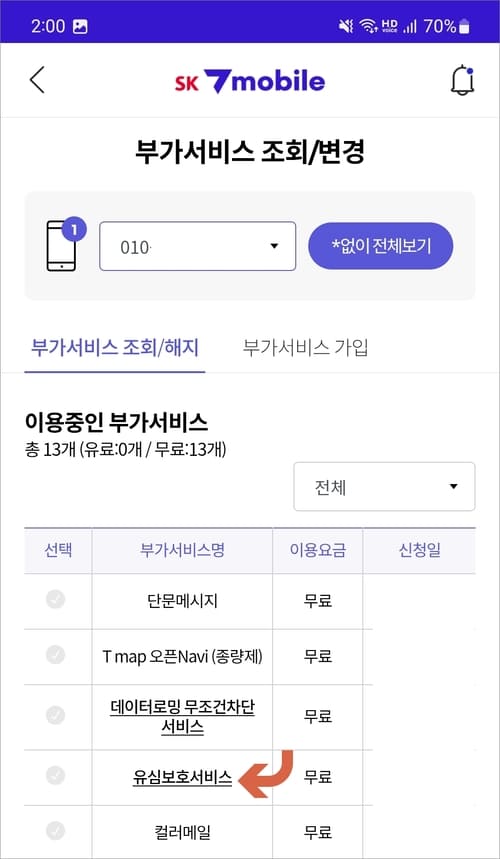Expand the 전체 filter dropdown
The image size is (500, 859).
click(384, 486)
